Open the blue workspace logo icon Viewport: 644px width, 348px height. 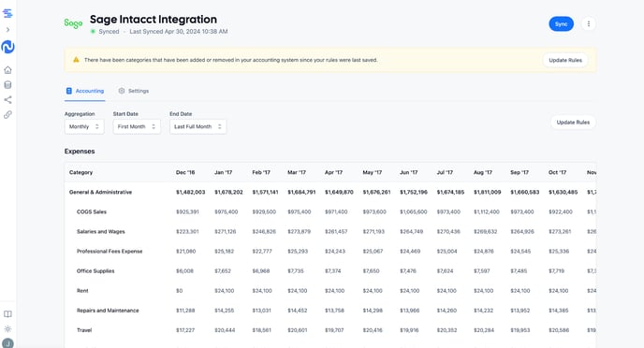7,47
